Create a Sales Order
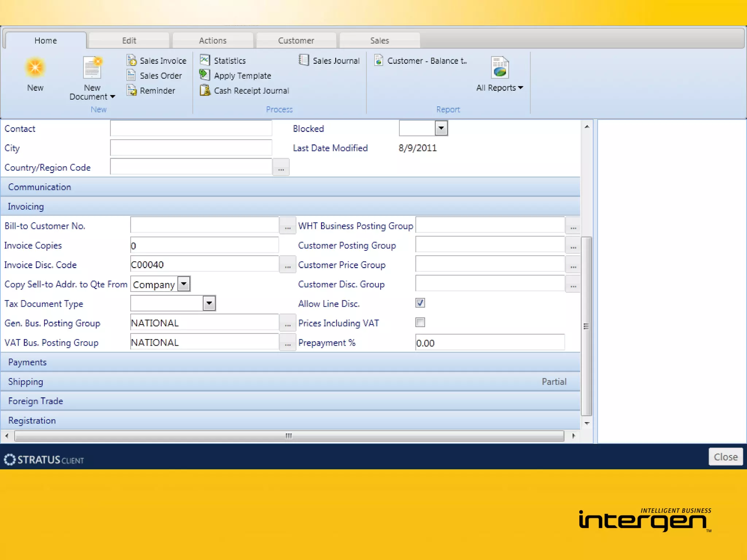The image size is (747, 560). [x=154, y=75]
